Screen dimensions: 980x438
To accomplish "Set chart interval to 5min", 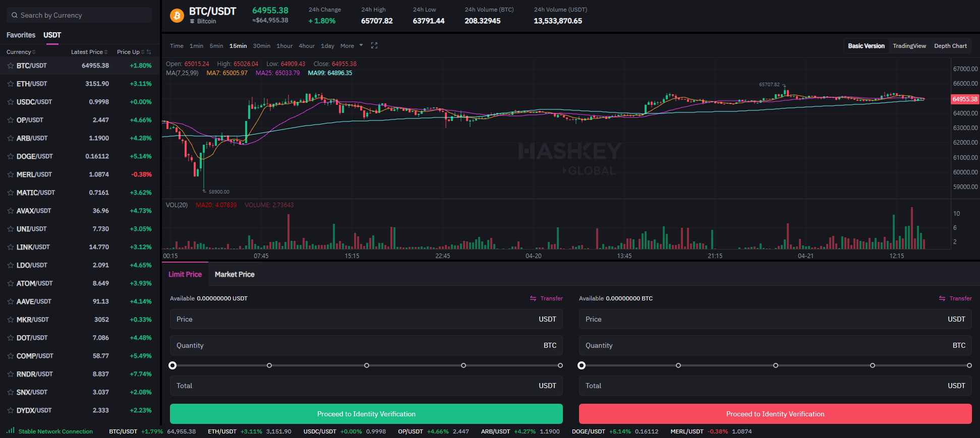I will 216,46.
